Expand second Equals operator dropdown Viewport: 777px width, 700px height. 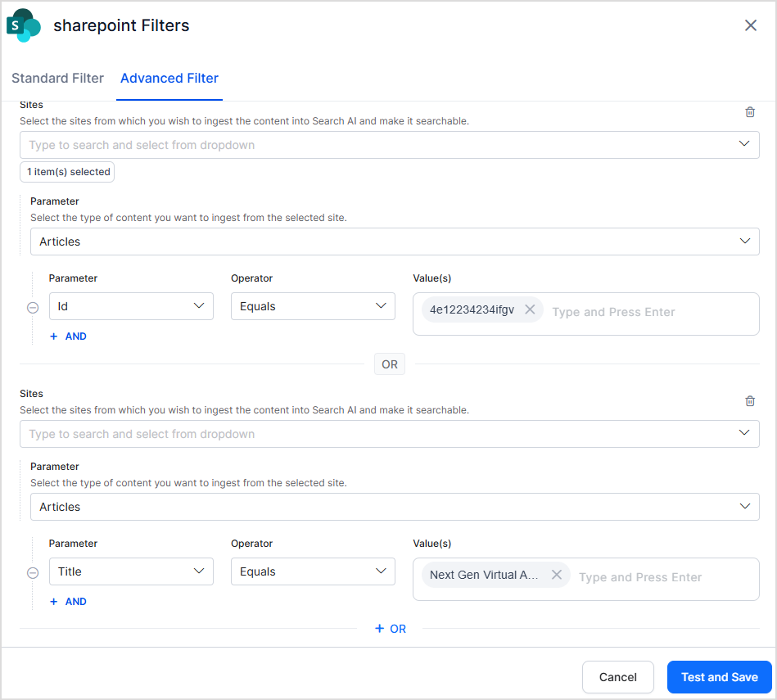point(313,571)
